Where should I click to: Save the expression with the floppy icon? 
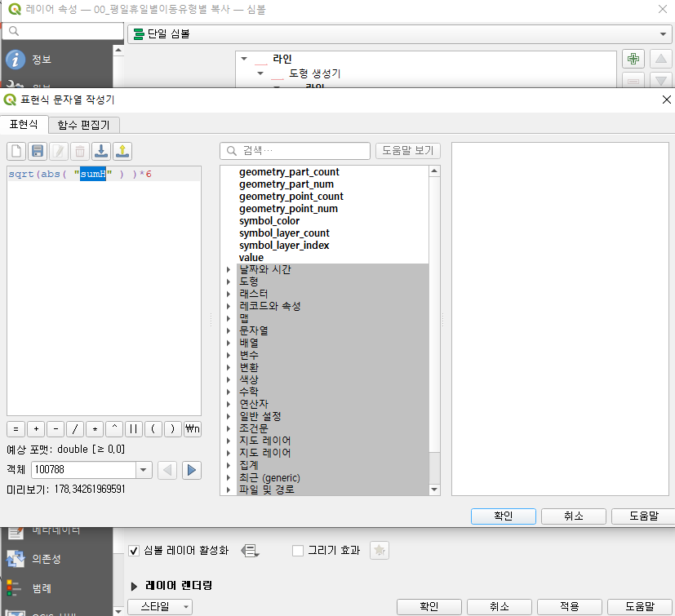coord(38,151)
